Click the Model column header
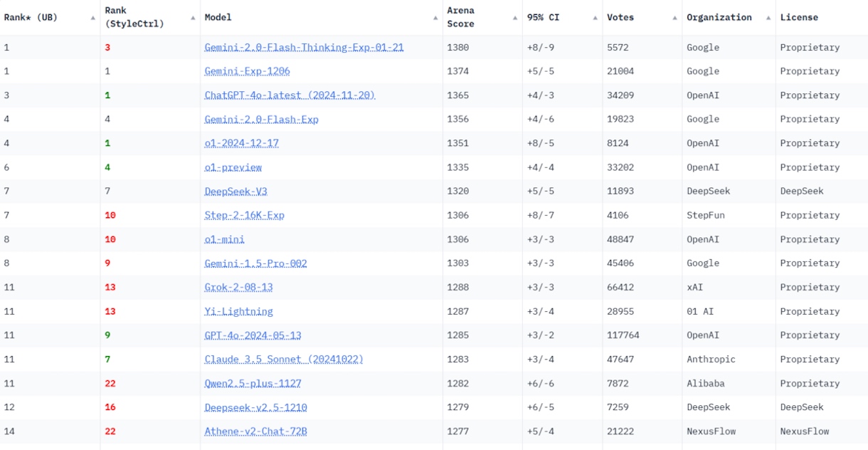 218,18
